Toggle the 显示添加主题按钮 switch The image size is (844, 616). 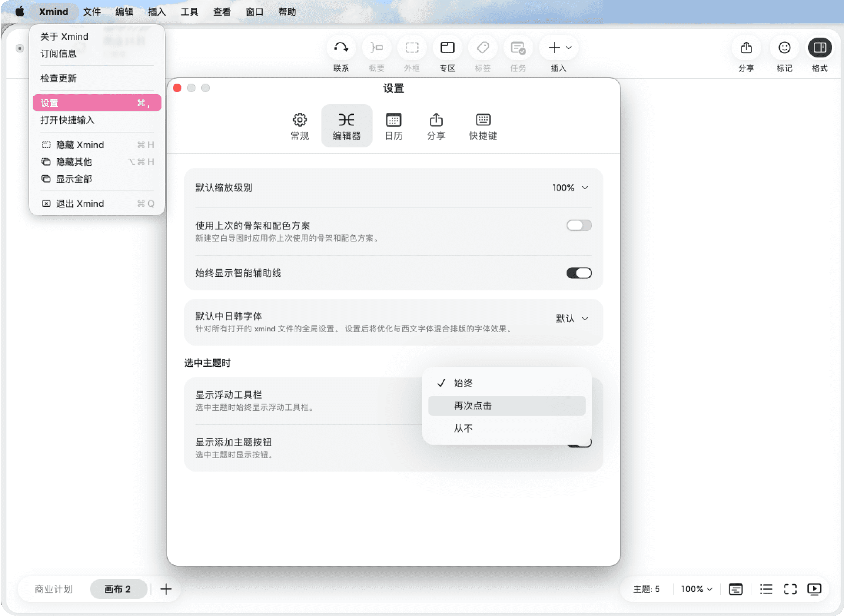coord(579,442)
